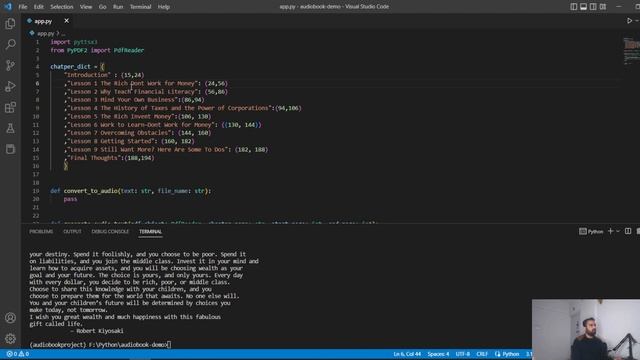The image size is (640, 360).
Task: Open the Explorer view in activity bar
Action: (x=10, y=24)
